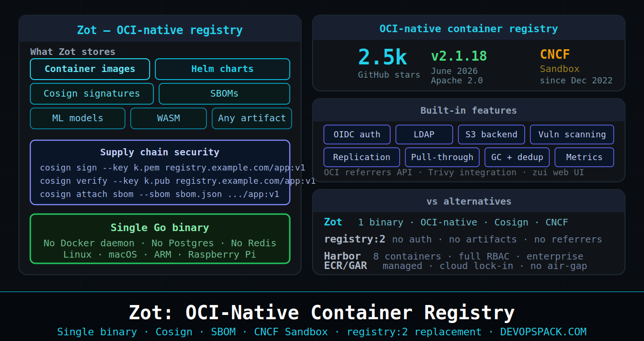Image resolution: width=644 pixels, height=341 pixels.
Task: Select the SBOMs chip
Action: tap(224, 94)
